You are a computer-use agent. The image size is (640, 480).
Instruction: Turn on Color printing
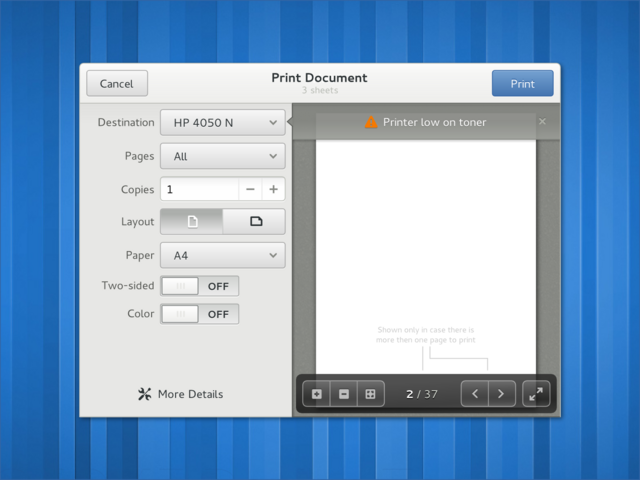200,314
